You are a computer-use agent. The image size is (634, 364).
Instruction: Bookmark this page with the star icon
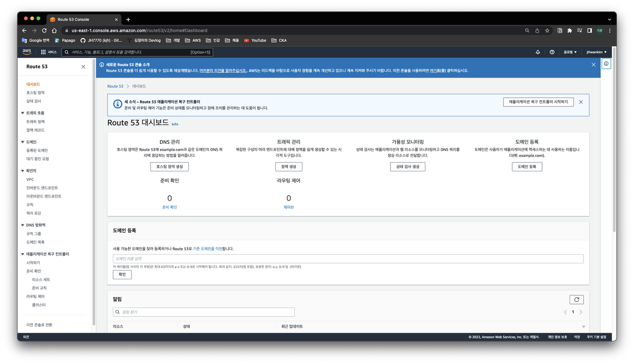point(547,30)
